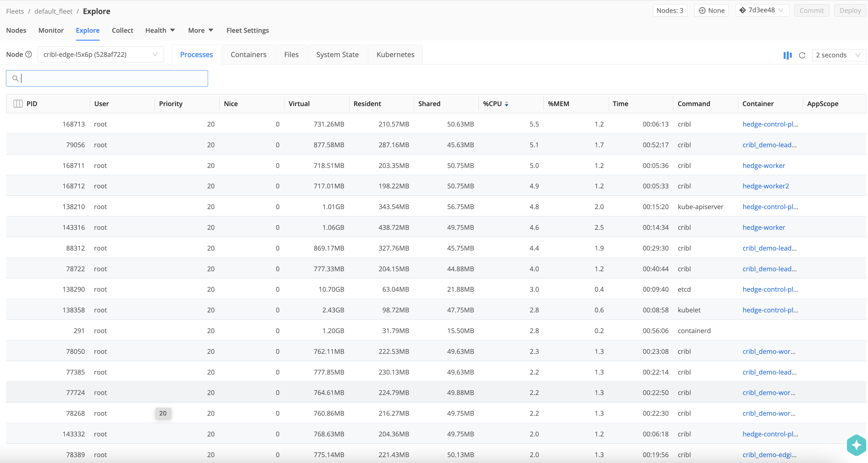The height and width of the screenshot is (463, 868).
Task: Click the circular refresh icon
Action: click(x=802, y=55)
